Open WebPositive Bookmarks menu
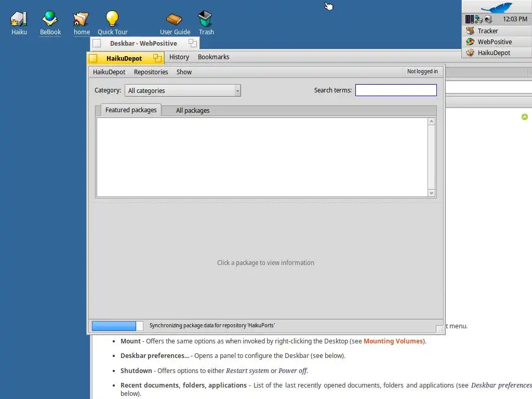532x399 pixels. coord(214,57)
